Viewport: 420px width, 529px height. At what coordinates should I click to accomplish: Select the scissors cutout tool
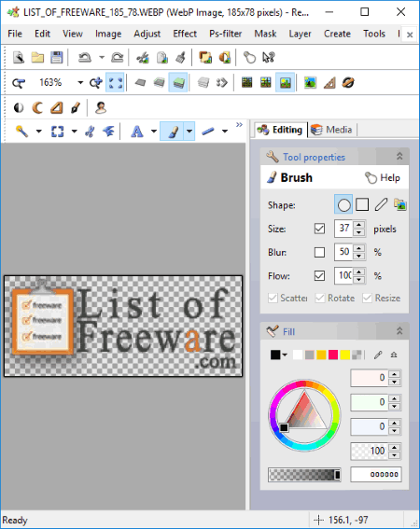click(x=90, y=132)
